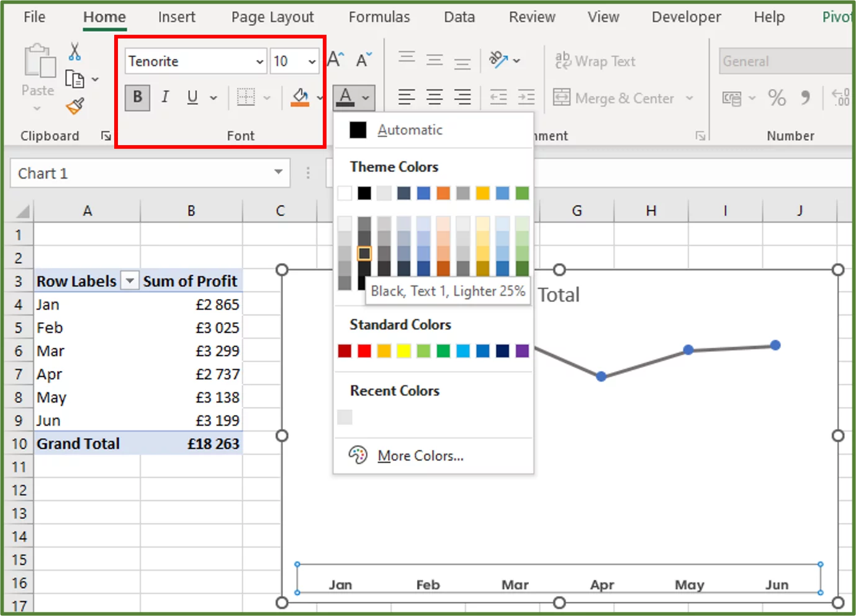Open the font name dropdown
The height and width of the screenshot is (616, 856).
pos(259,61)
